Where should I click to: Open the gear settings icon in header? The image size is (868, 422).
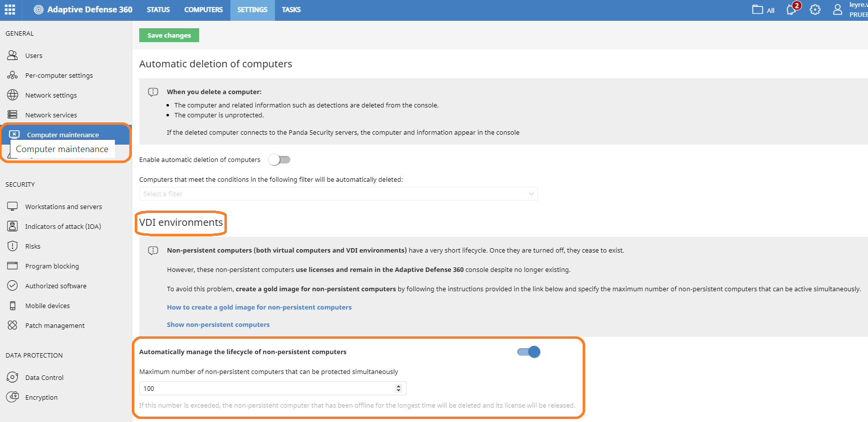(815, 9)
